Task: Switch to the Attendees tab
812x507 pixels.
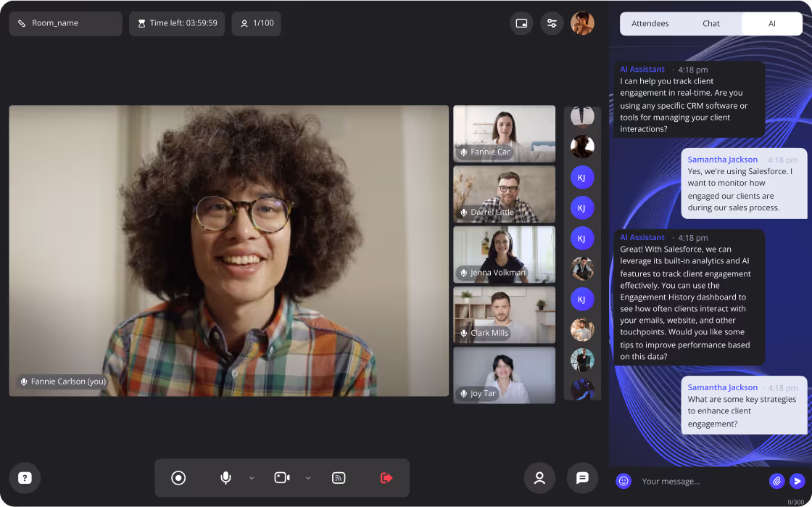Action: 650,24
